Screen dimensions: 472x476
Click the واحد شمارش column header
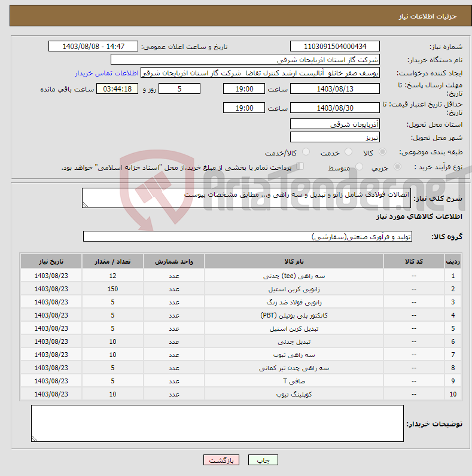click(174, 261)
